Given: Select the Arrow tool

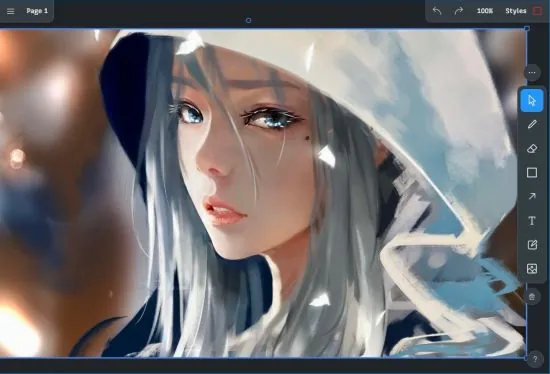Looking at the screenshot, I should (x=532, y=196).
